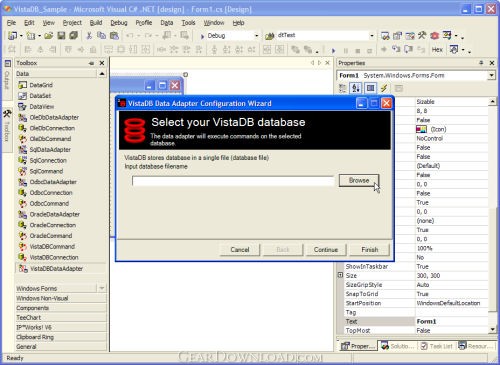The width and height of the screenshot is (500, 365).
Task: Select OleDbConnection in the Toolbox
Action: pyautogui.click(x=52, y=128)
